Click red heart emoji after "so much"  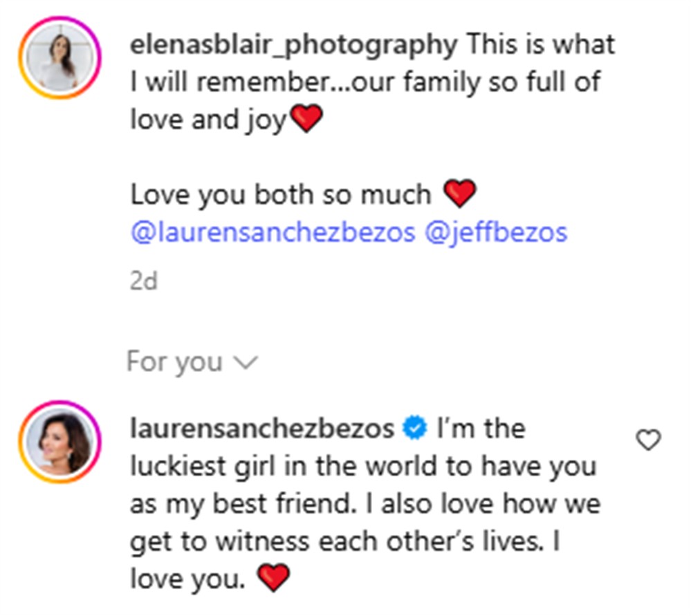point(459,195)
